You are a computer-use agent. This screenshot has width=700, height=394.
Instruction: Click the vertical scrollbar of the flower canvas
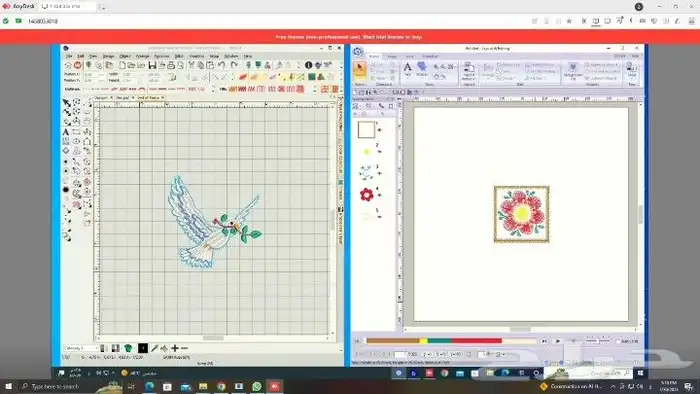pyautogui.click(x=641, y=214)
